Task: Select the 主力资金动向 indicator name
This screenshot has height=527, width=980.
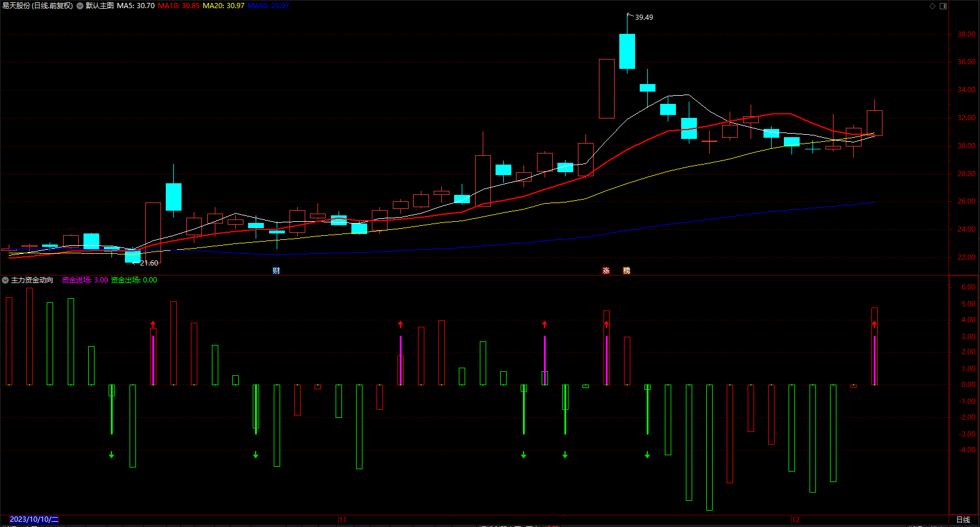Action: 32,280
